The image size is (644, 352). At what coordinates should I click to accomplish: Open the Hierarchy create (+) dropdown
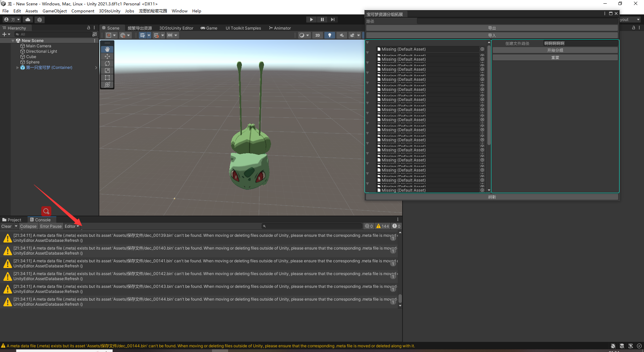(6, 34)
